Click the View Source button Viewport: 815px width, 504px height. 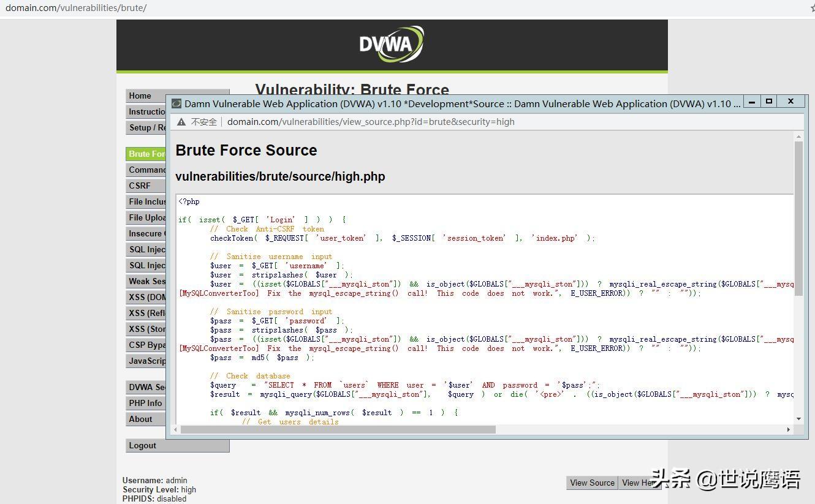point(591,483)
